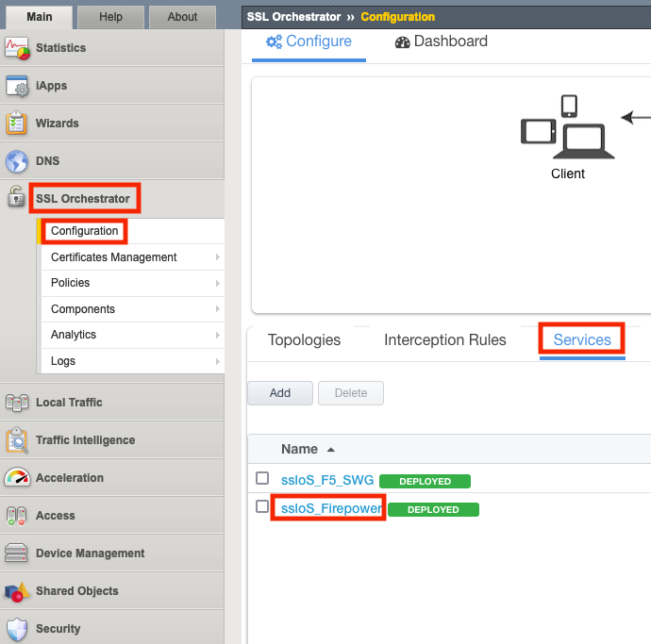Click the DNS globe icon
Screen dimensions: 651x644
pos(17,161)
